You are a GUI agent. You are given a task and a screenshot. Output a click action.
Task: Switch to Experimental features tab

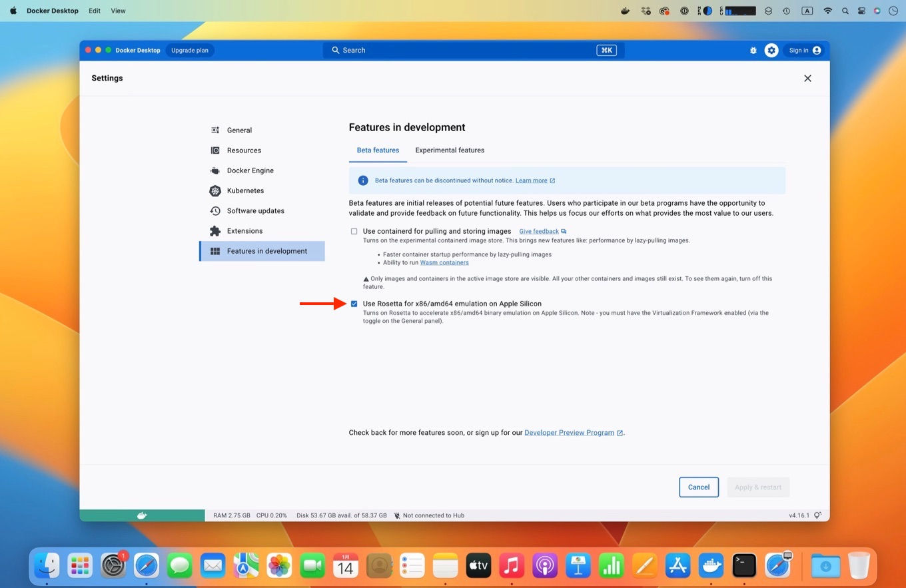[x=450, y=150]
